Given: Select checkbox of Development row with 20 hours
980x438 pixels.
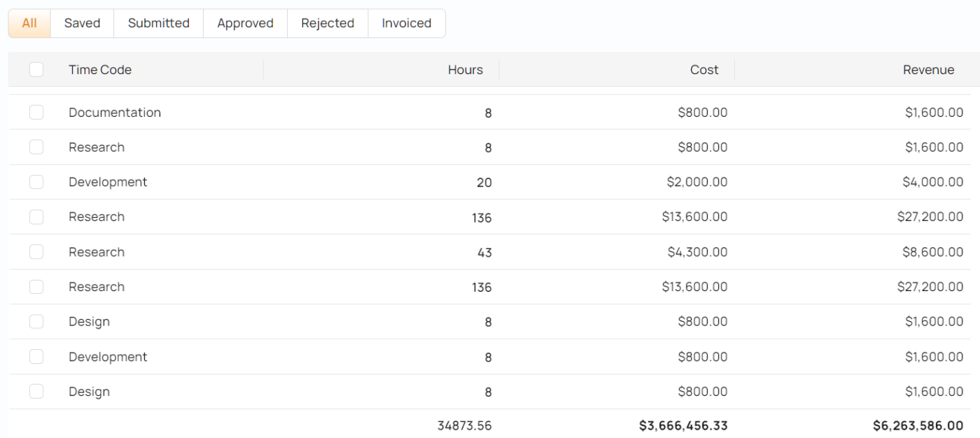Looking at the screenshot, I should (36, 182).
